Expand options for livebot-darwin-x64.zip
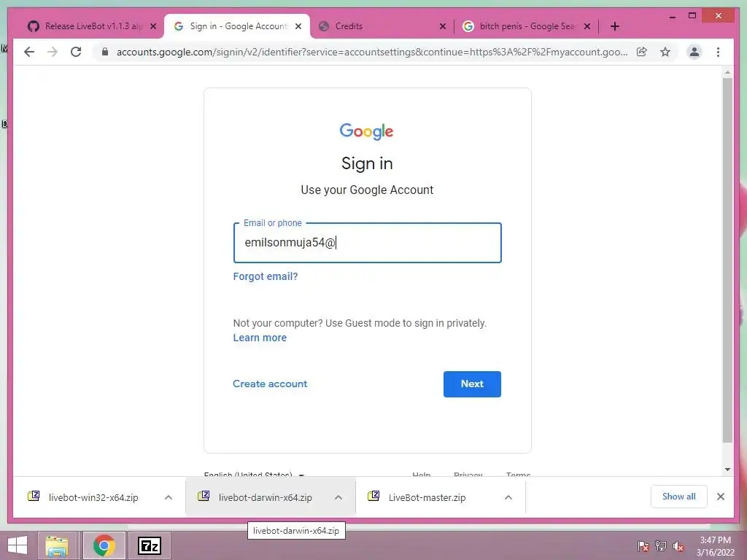The height and width of the screenshot is (560, 747). 338,497
